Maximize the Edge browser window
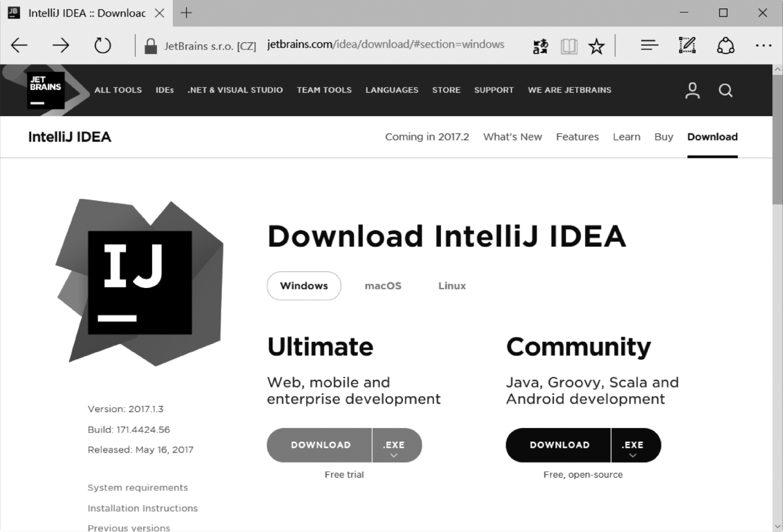 (723, 13)
